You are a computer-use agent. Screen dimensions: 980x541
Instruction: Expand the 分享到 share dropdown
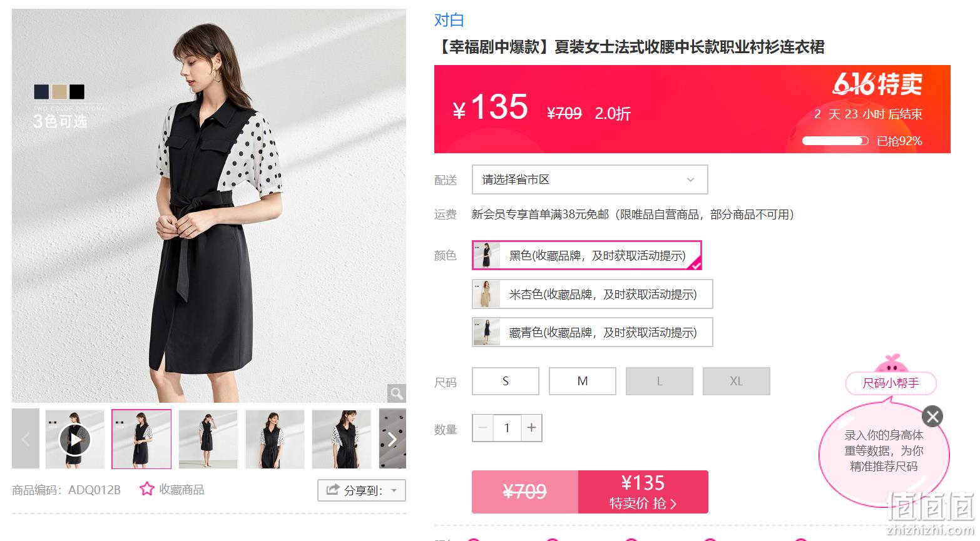coord(362,490)
